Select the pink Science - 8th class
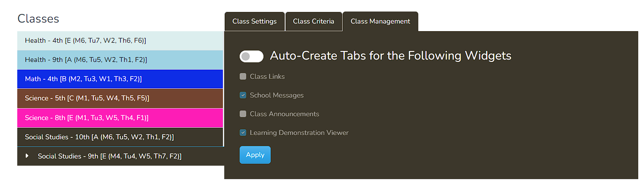Screen dimensions: 644x194 [120, 118]
